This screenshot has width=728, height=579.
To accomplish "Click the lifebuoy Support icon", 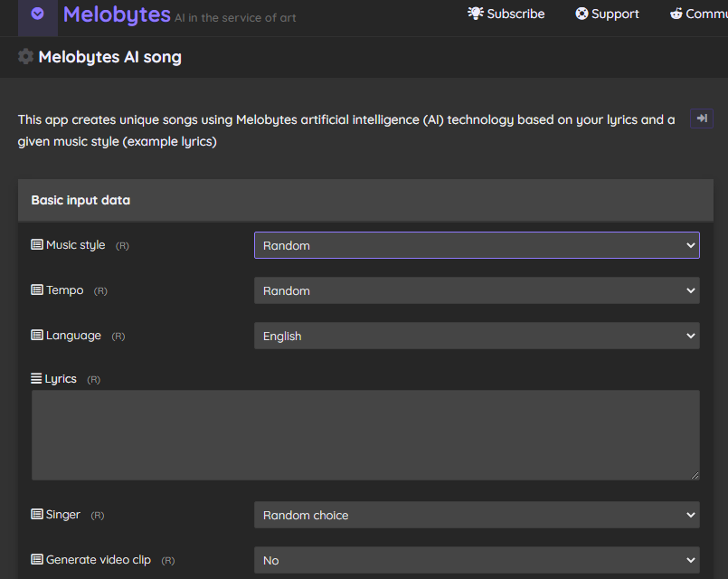I will click(581, 14).
